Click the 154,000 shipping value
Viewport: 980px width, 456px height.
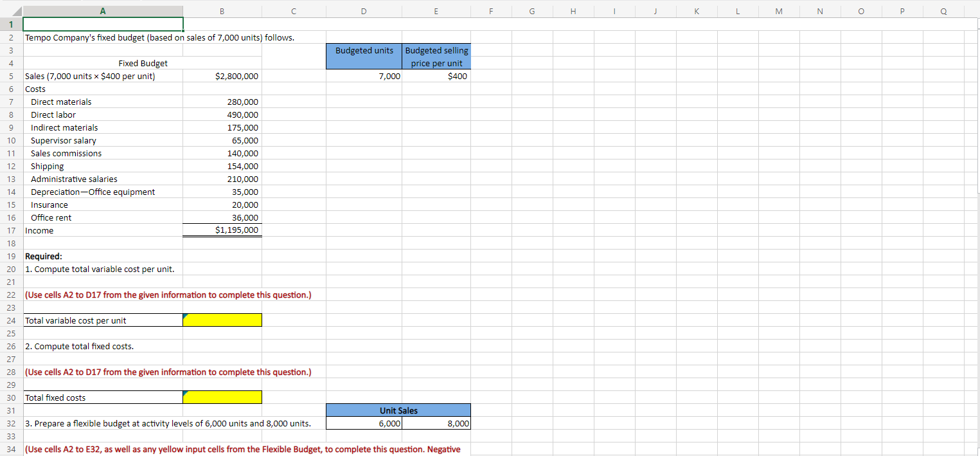pyautogui.click(x=243, y=166)
